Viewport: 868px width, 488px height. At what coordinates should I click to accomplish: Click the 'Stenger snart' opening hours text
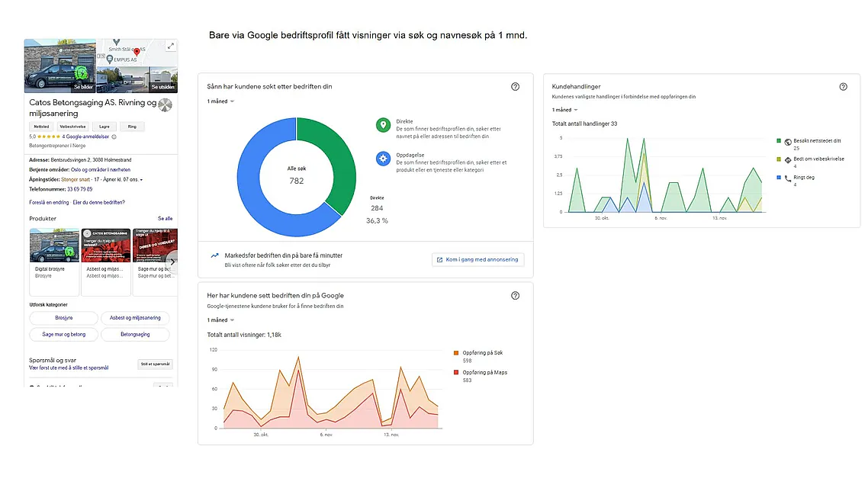tap(76, 180)
